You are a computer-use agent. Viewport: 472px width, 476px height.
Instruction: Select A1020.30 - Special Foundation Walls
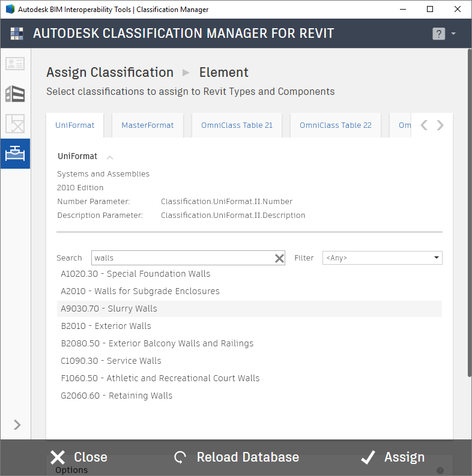point(249,274)
